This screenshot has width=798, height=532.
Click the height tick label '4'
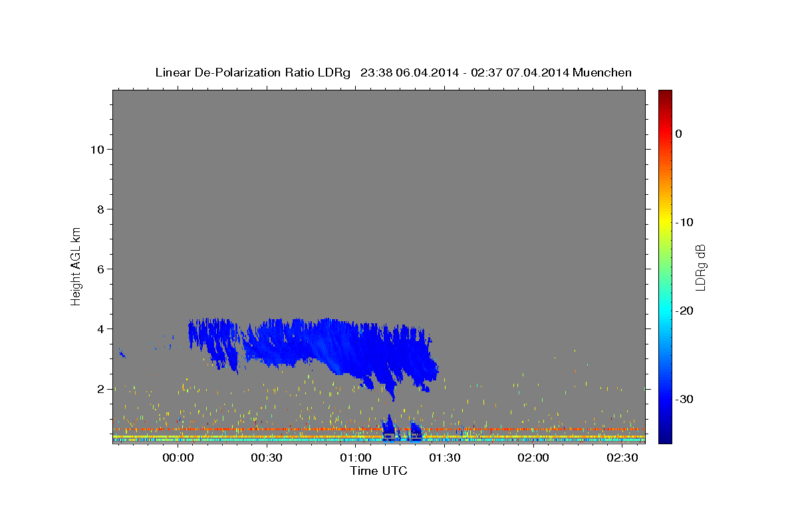[102, 329]
